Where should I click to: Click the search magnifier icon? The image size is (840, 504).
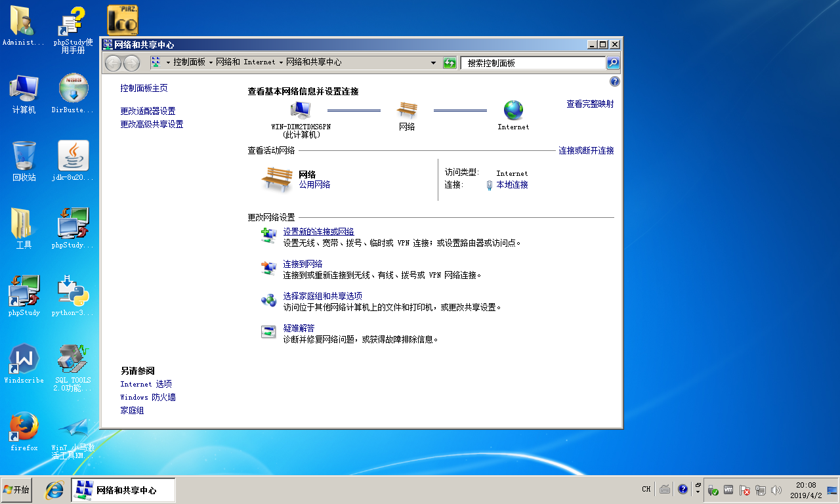point(613,63)
